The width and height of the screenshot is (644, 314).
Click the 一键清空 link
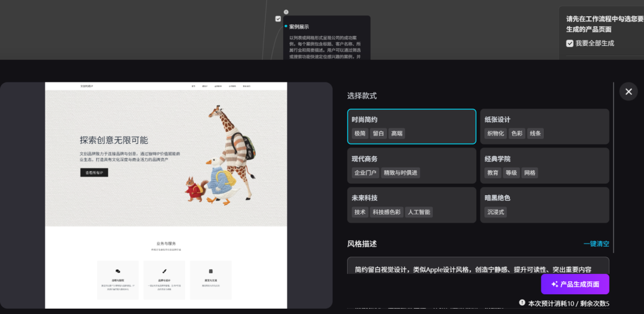[x=596, y=244]
